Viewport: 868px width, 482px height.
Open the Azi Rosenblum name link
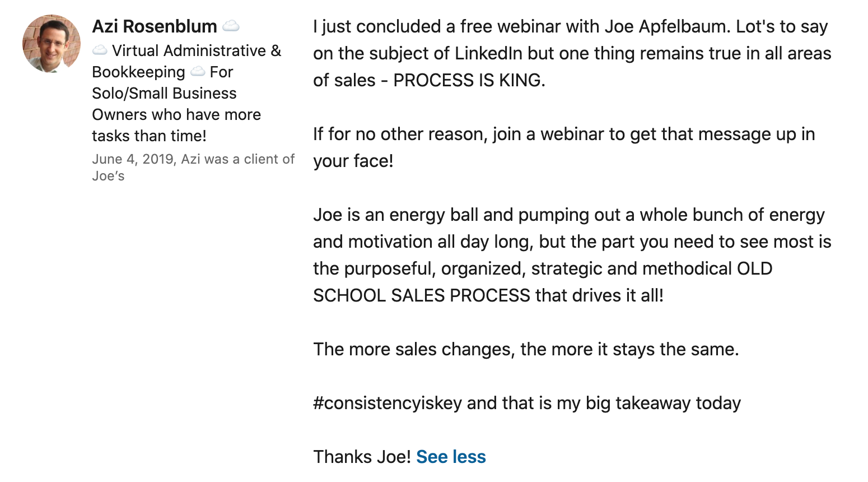154,26
